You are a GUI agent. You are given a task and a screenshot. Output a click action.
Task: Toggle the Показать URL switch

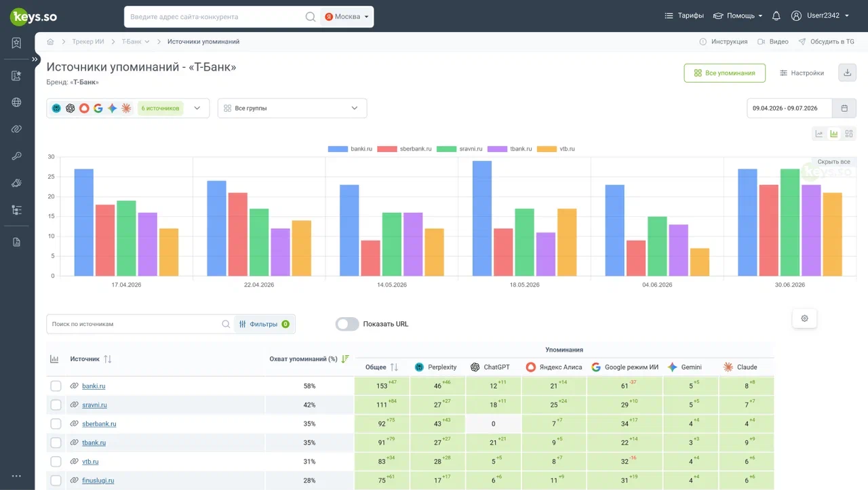pyautogui.click(x=347, y=324)
